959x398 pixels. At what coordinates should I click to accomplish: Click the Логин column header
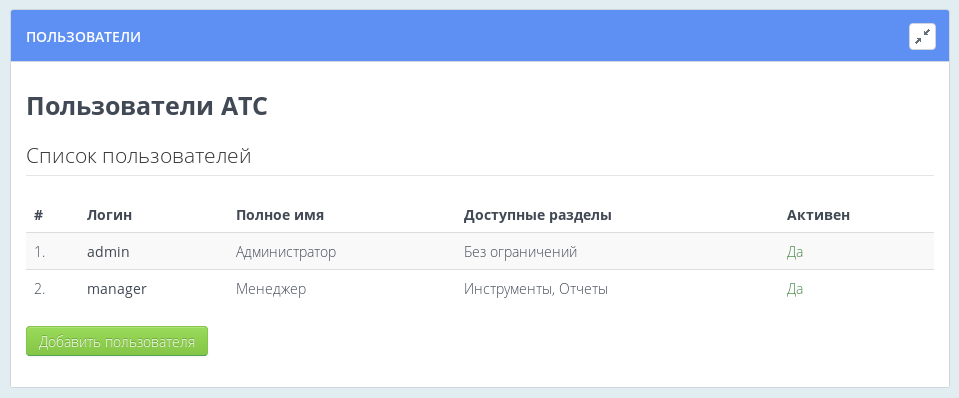click(109, 215)
